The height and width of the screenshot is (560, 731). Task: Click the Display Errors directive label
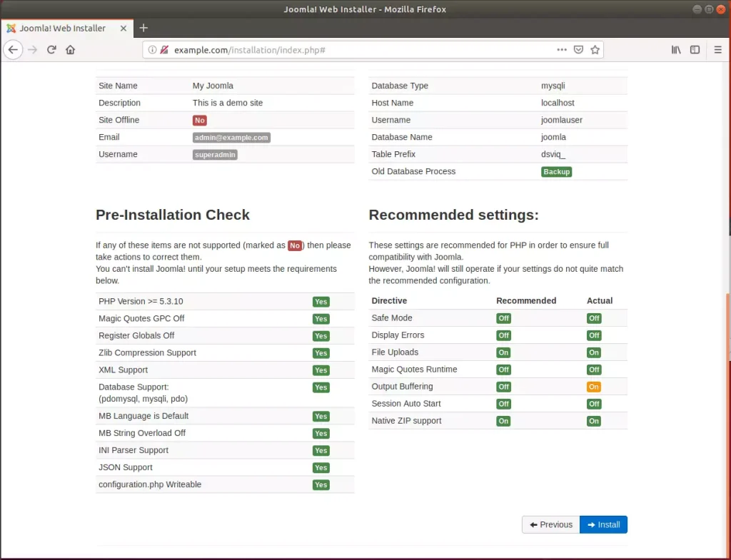(x=398, y=335)
